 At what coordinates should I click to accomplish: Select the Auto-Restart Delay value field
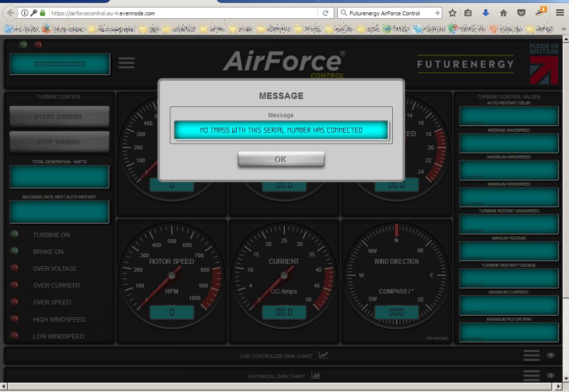pos(509,116)
